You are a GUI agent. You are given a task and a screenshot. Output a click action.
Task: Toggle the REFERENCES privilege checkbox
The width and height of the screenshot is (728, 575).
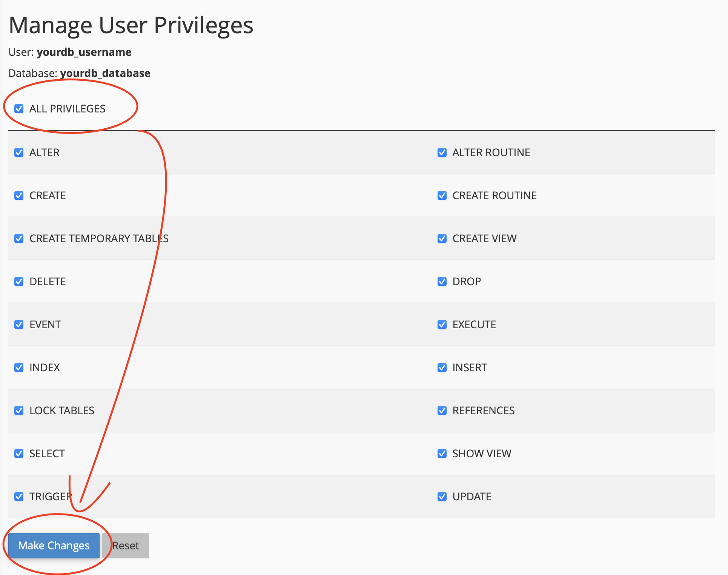(x=442, y=410)
